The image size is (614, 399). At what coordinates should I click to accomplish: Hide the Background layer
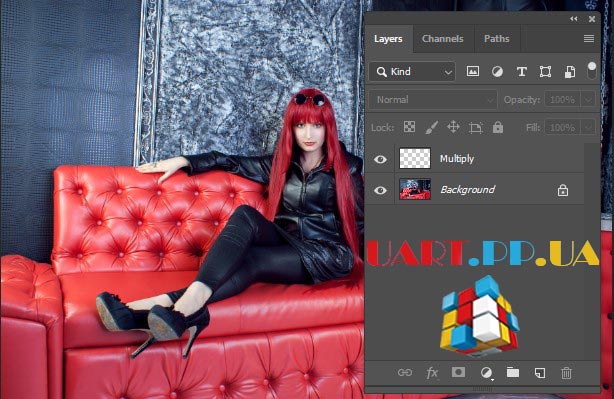(x=380, y=190)
